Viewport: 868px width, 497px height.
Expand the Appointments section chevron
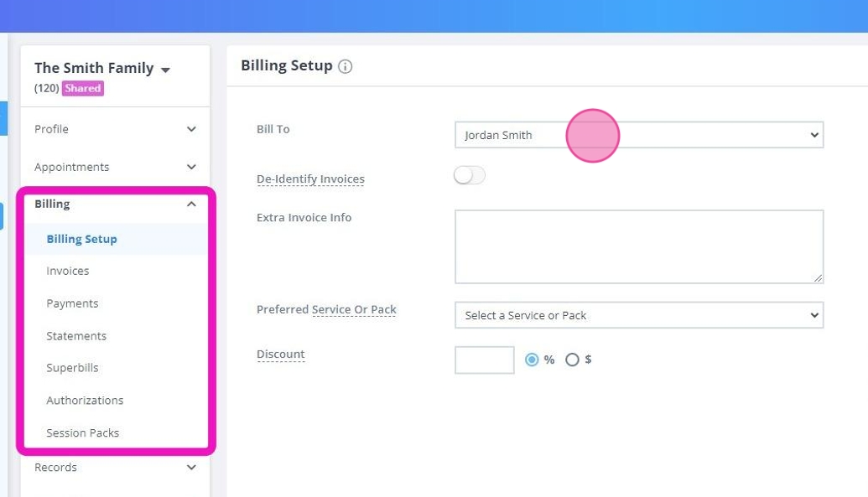tap(191, 167)
